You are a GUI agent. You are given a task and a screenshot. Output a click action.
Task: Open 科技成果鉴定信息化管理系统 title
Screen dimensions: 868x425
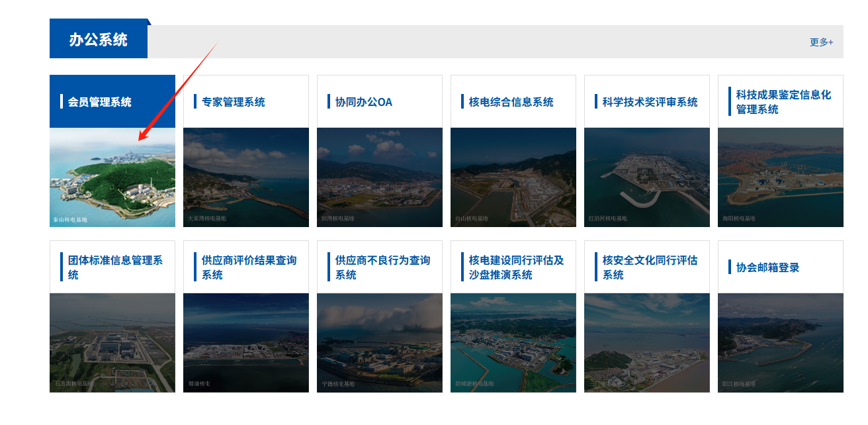pos(783,102)
